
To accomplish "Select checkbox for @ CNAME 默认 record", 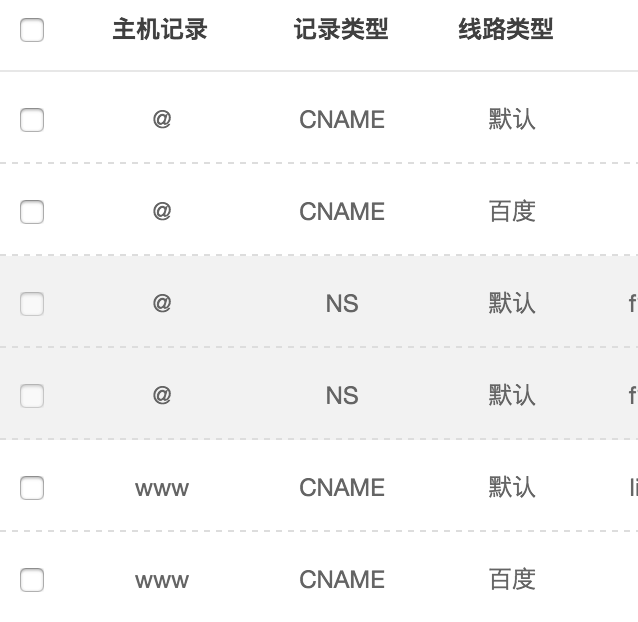I will 32,120.
